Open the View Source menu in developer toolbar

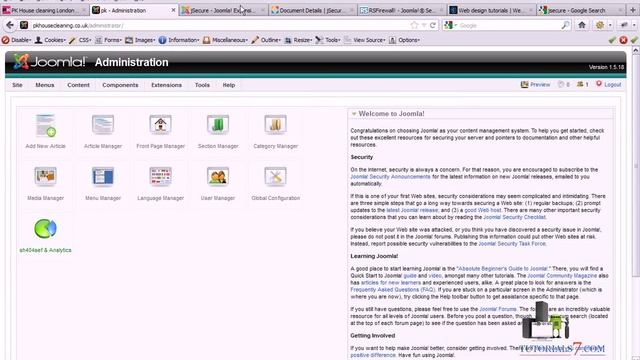364,40
